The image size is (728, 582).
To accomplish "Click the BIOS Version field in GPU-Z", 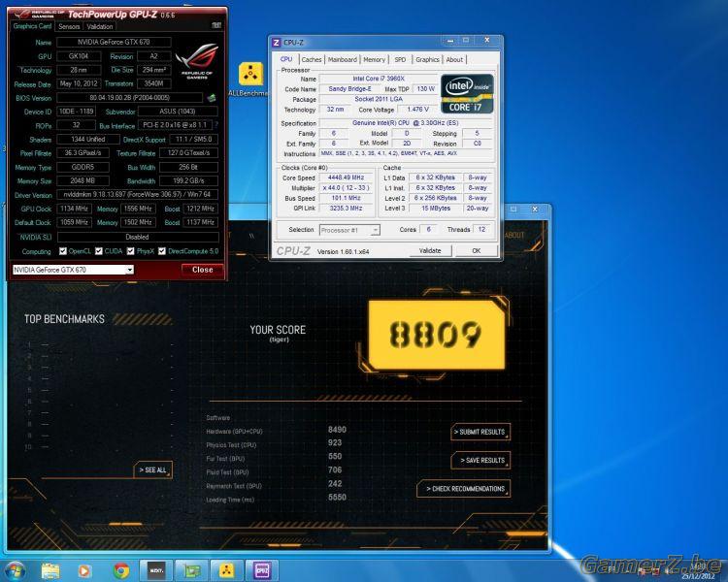I will pos(129,98).
